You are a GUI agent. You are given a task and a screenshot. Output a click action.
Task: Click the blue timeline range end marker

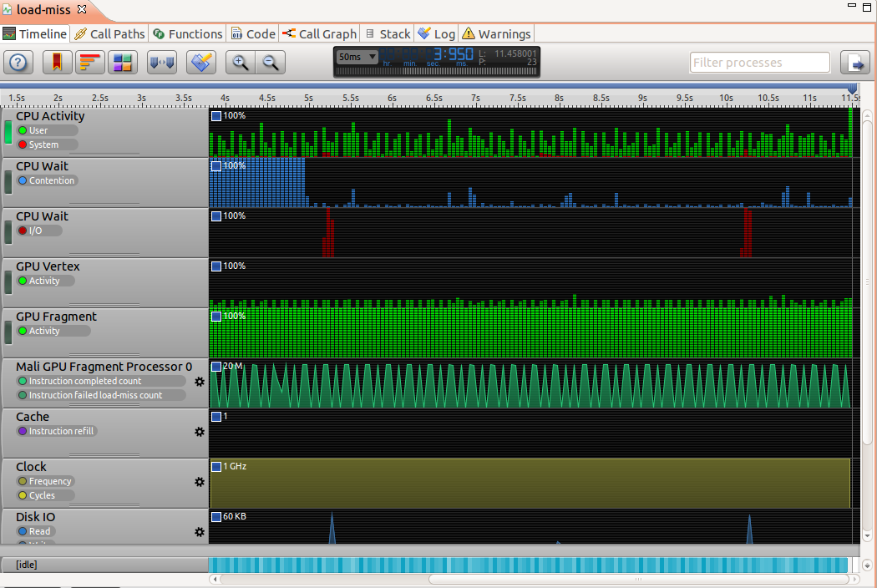(x=852, y=89)
